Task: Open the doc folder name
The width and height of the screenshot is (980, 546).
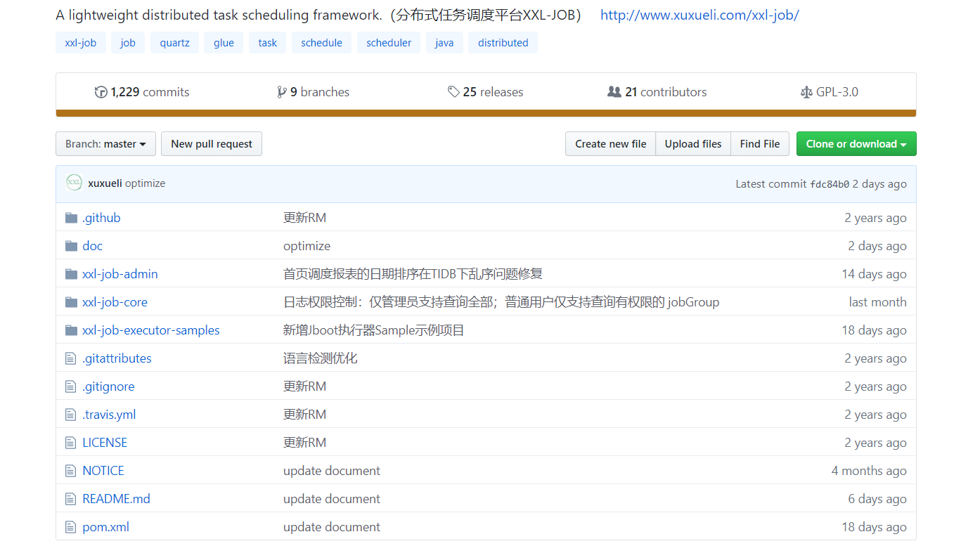Action: tap(92, 246)
